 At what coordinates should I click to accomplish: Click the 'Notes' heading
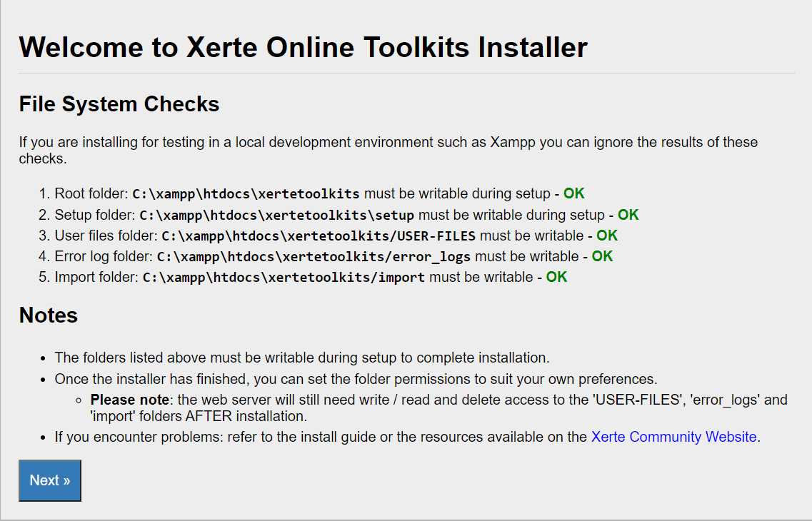click(x=48, y=315)
